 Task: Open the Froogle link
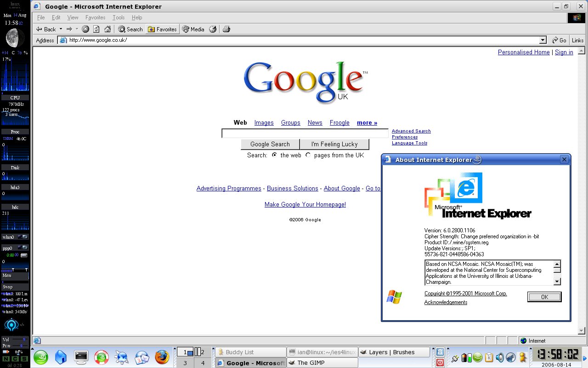(x=339, y=123)
